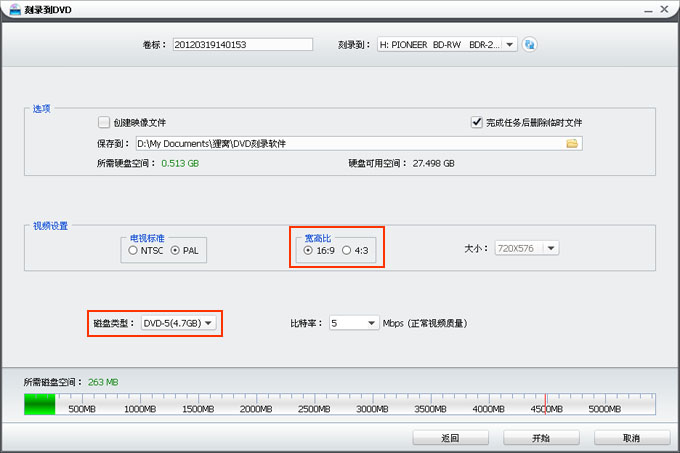
Task: Click the 263 MB disk space value
Action: 103,382
